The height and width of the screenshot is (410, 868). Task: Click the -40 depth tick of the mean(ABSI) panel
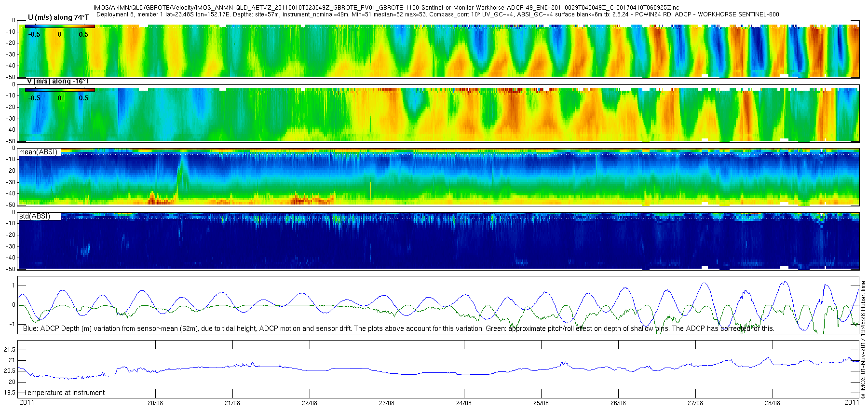(x=10, y=193)
